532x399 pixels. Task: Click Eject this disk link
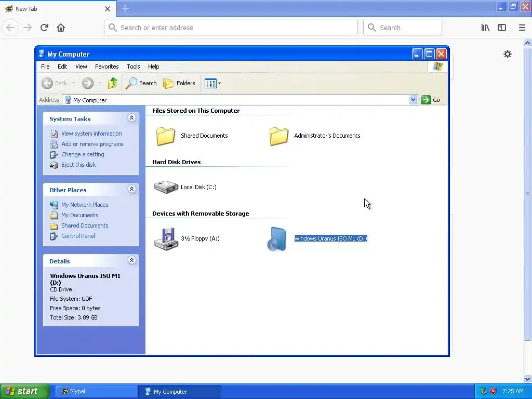pos(78,165)
